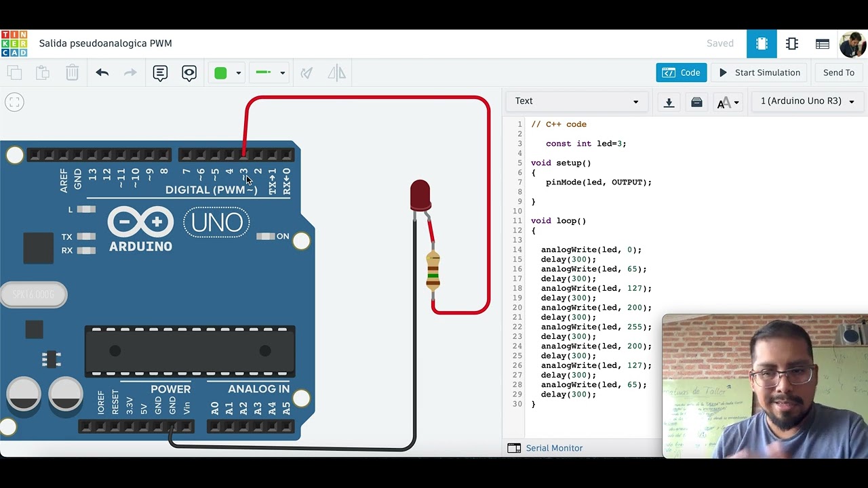Edit project title Salida pseudoanalogica PWM
This screenshot has width=868, height=488.
point(105,43)
